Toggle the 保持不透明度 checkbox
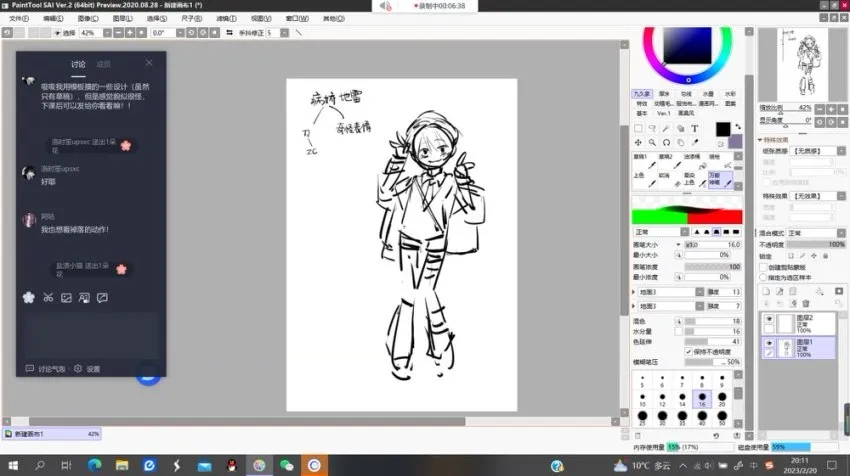Screen dimensions: 850x476 (689, 351)
